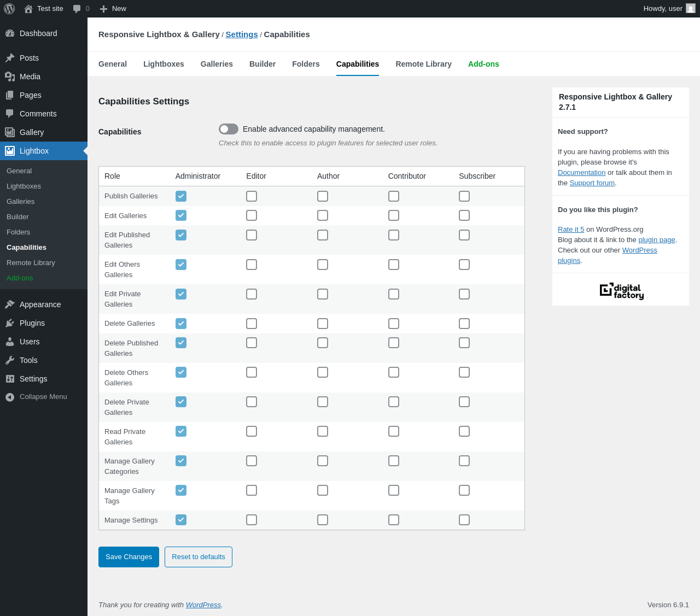Switch to the Lightboxes tab
This screenshot has width=700, height=616.
click(164, 64)
